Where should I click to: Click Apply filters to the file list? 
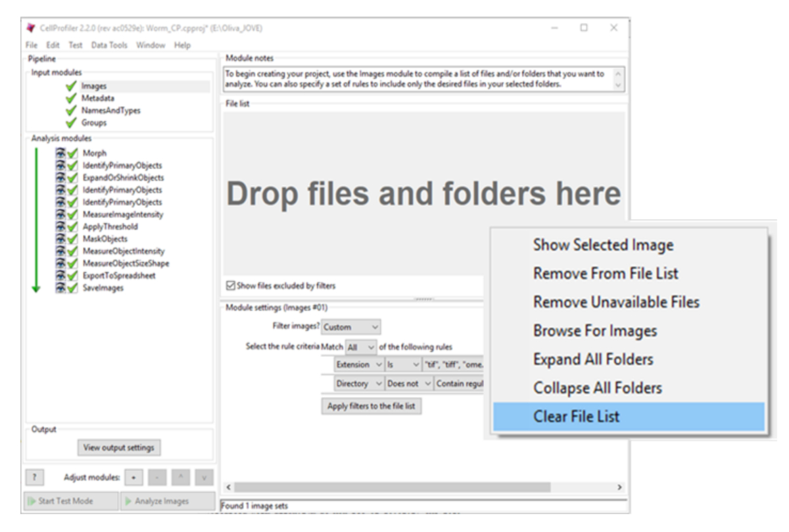(x=371, y=406)
